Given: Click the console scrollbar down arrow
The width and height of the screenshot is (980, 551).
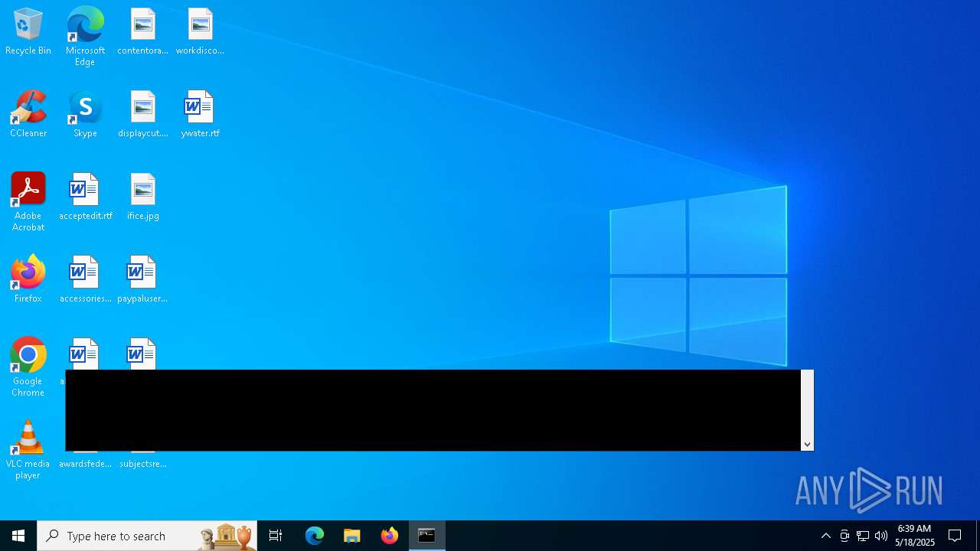Looking at the screenshot, I should click(x=807, y=445).
